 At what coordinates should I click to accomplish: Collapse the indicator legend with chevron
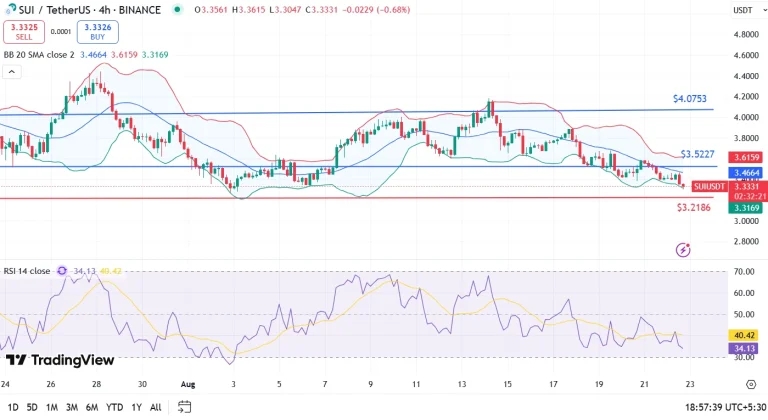pos(12,72)
